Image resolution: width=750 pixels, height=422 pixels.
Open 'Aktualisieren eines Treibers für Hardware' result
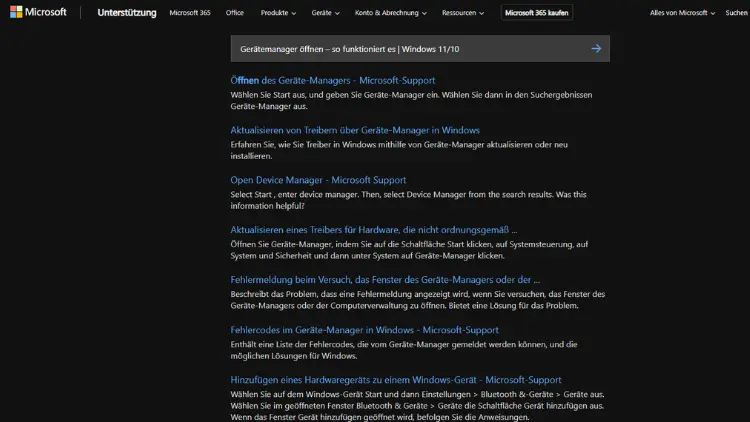pos(374,230)
